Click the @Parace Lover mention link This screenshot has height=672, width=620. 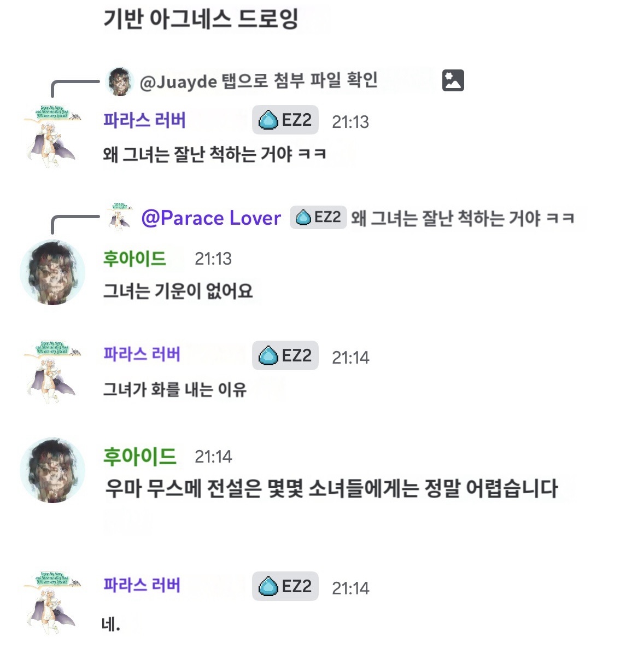pos(211,218)
